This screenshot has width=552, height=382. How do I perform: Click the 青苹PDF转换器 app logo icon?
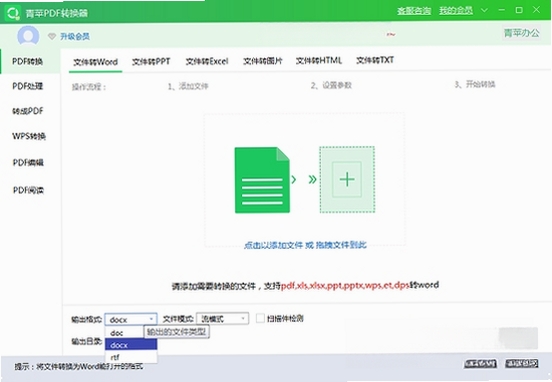[x=13, y=13]
